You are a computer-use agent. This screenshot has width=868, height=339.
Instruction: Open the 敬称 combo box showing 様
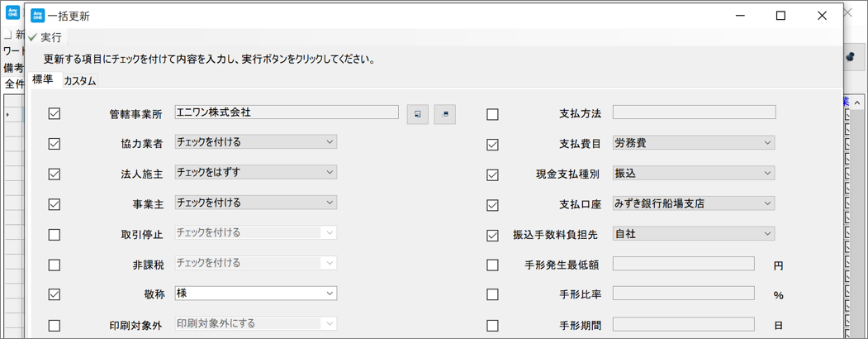click(x=255, y=293)
